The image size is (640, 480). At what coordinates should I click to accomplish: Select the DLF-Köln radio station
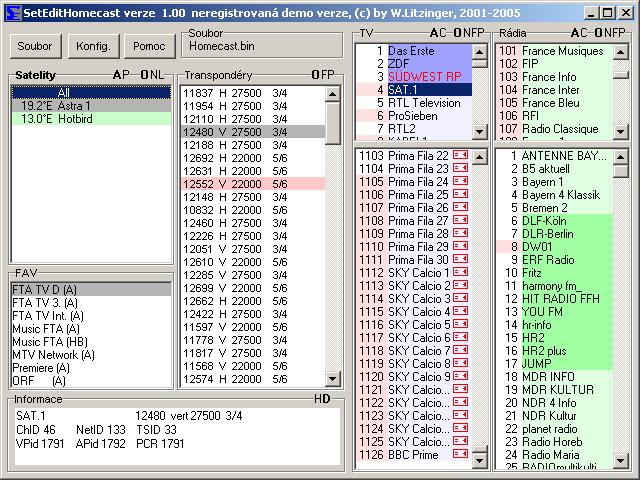pyautogui.click(x=554, y=221)
